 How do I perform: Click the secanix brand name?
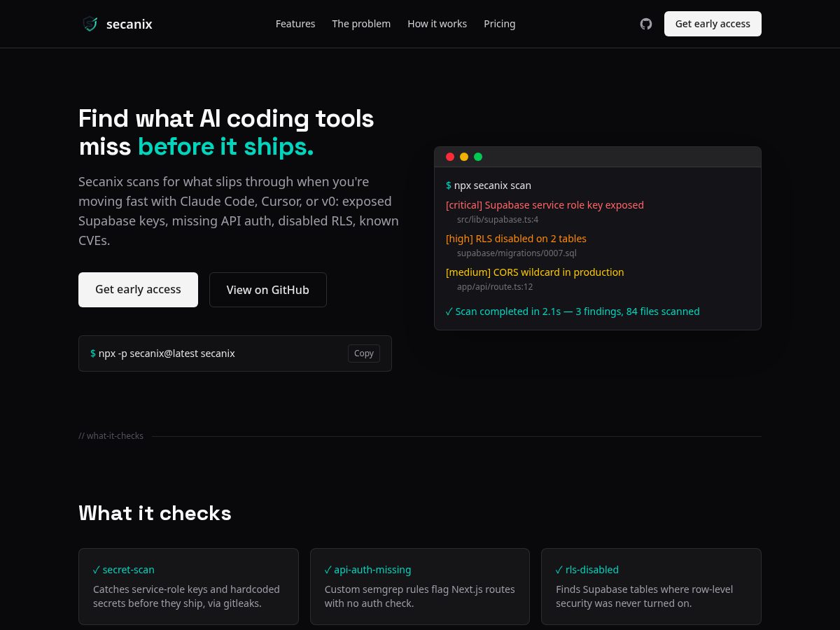[x=129, y=24]
